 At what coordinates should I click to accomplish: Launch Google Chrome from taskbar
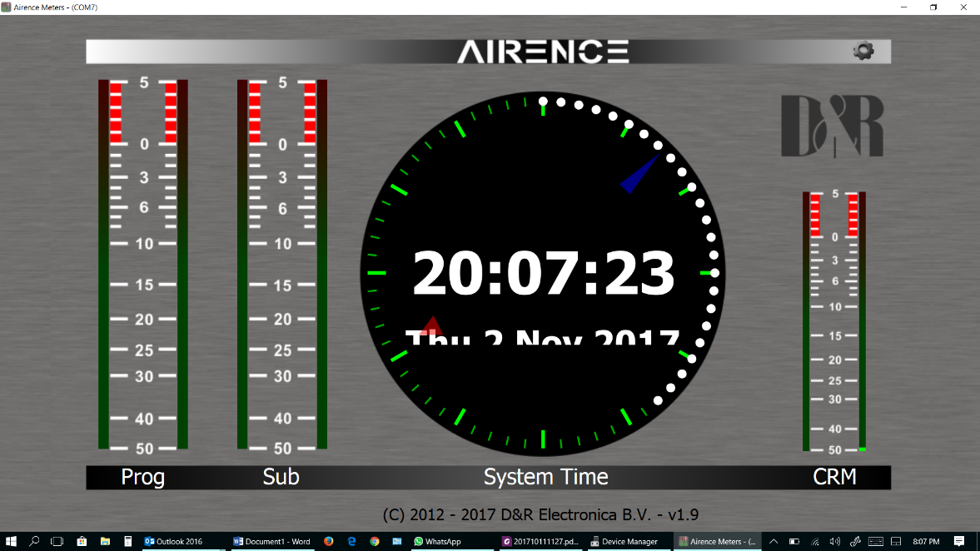point(375,541)
